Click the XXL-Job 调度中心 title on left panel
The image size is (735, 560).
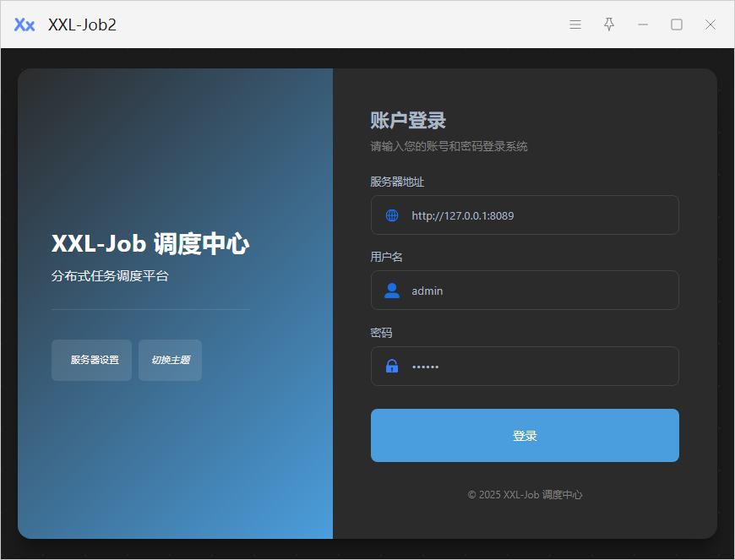(x=150, y=244)
